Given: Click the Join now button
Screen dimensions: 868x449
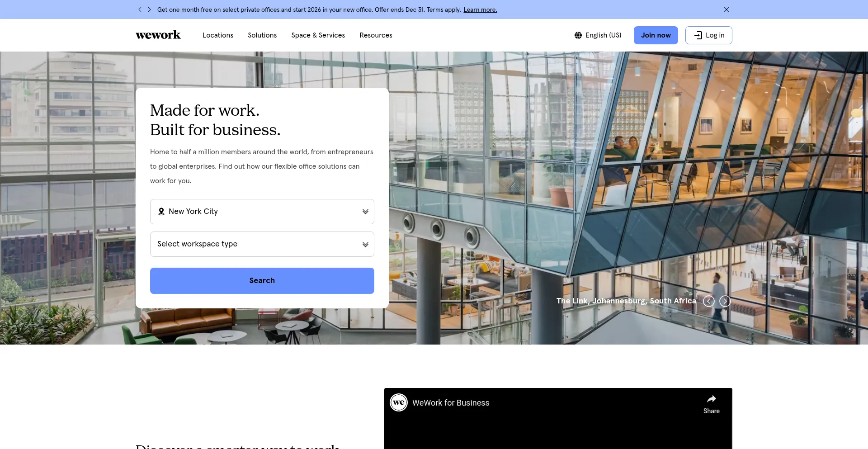Looking at the screenshot, I should click(x=656, y=35).
